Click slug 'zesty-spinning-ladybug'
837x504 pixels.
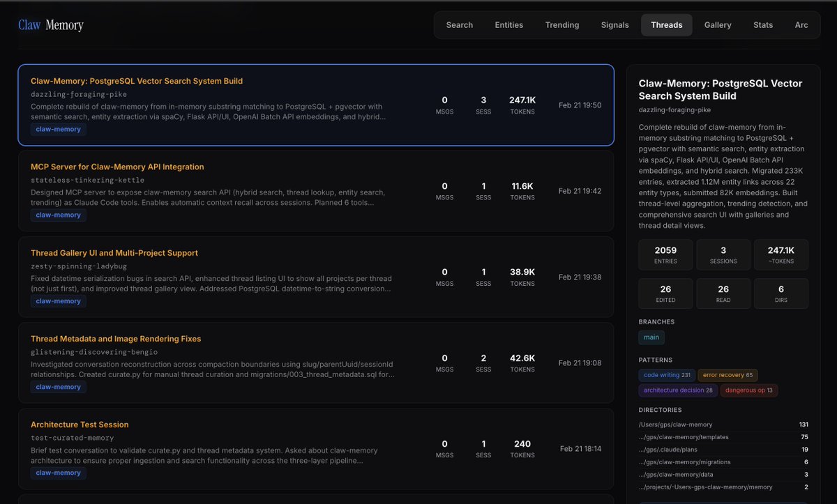[79, 266]
